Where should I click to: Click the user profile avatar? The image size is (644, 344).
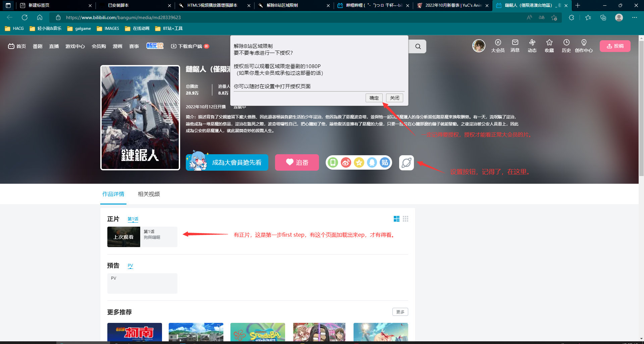(479, 46)
